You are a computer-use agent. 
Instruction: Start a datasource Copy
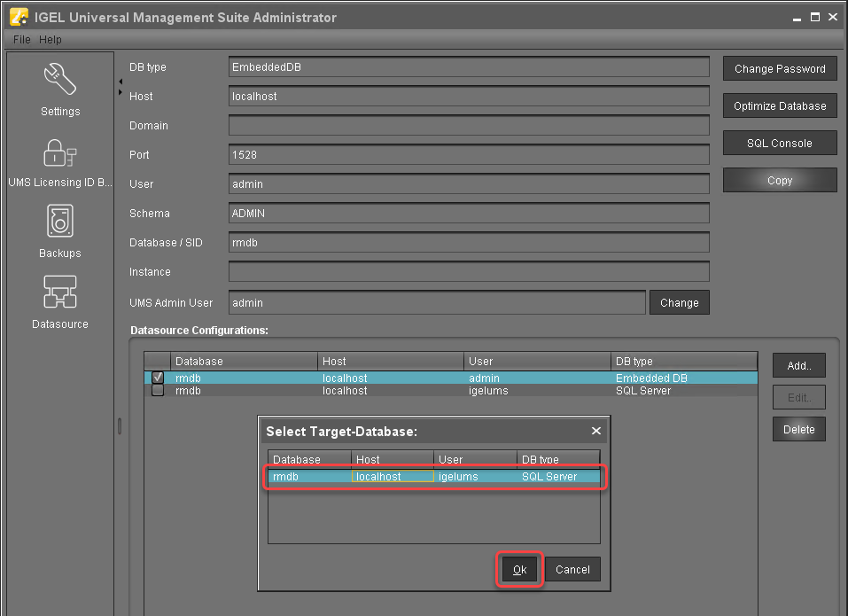pyautogui.click(x=779, y=180)
